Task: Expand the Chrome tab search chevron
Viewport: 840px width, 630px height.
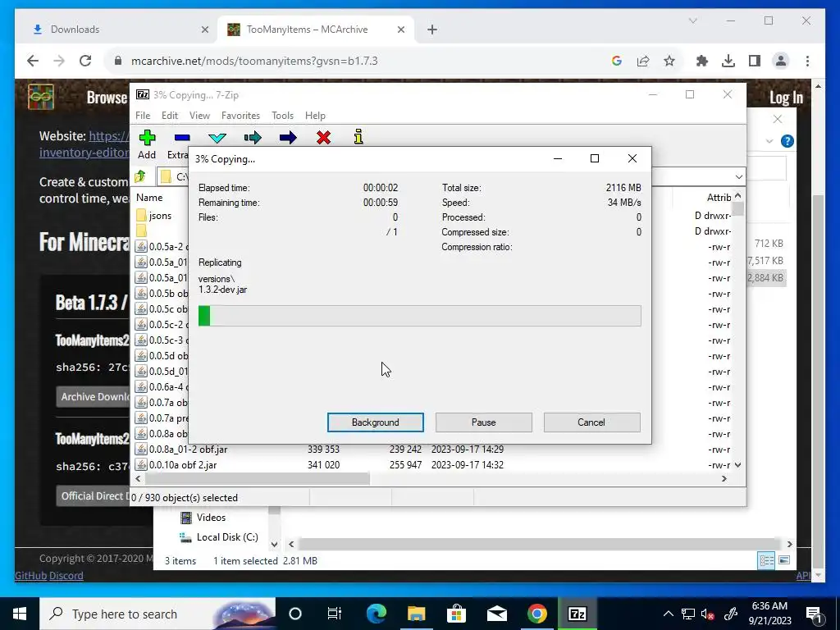Action: [692, 21]
